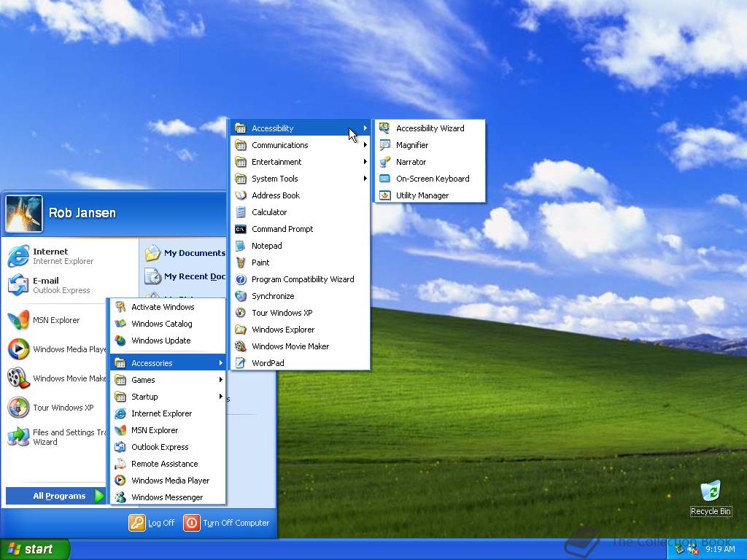
Task: Launch the Paint icon
Action: tap(241, 262)
